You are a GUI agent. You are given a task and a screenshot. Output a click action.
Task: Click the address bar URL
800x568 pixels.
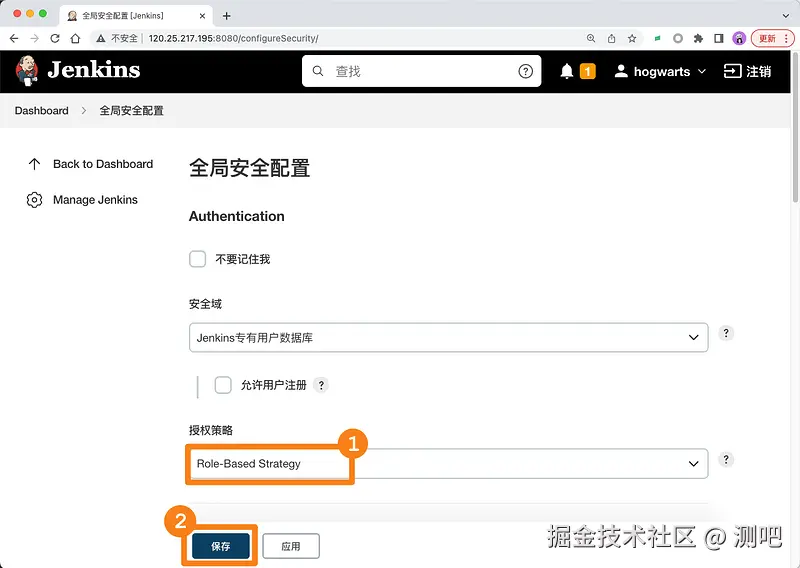tap(233, 38)
